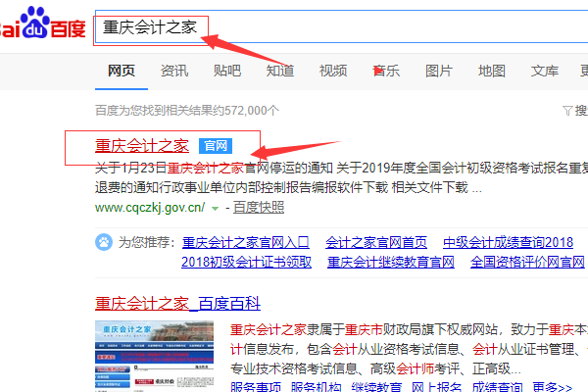588x392 pixels.
Task: Switch to the 知道 tab
Action: [280, 71]
